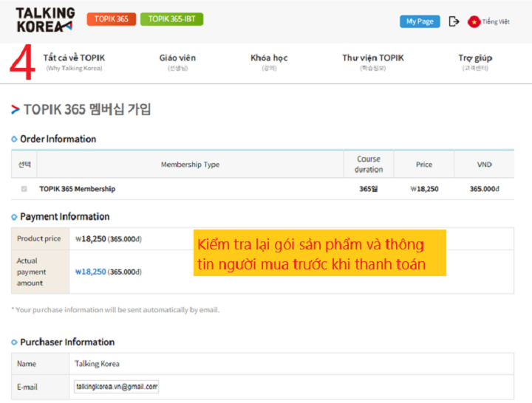The height and width of the screenshot is (403, 532).
Task: Open the TOPIK 365-IBT section
Action: pyautogui.click(x=171, y=19)
